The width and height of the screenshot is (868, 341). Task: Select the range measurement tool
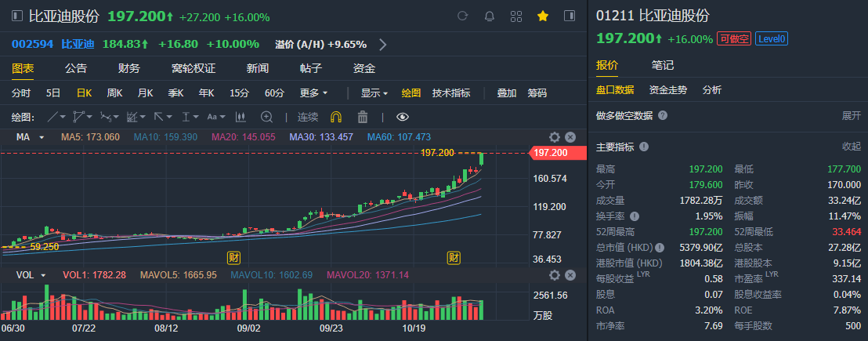pos(186,117)
